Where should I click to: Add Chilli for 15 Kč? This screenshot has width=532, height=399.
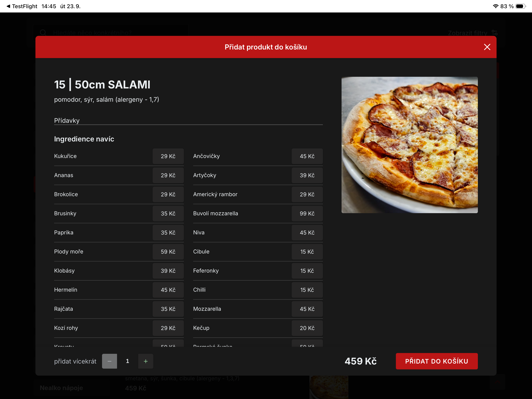coord(307,290)
